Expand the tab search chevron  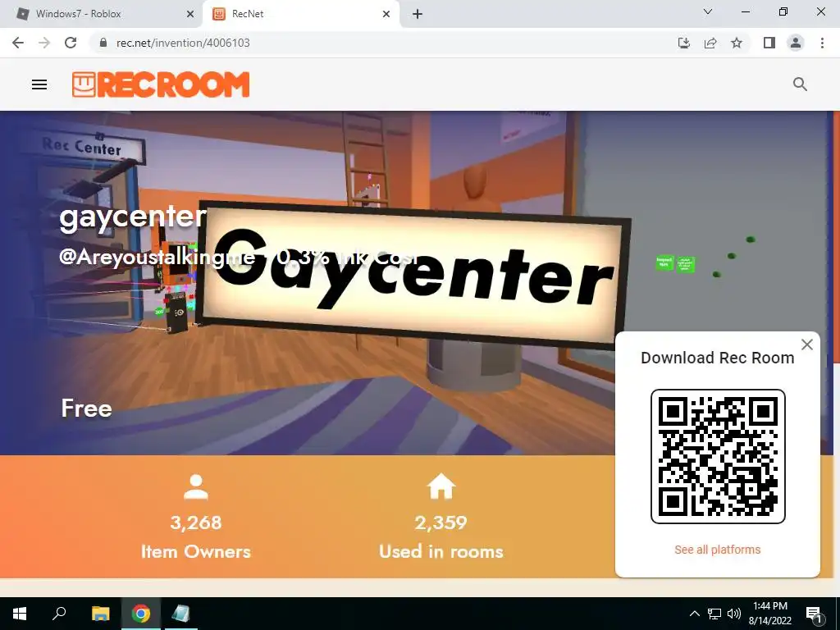tap(708, 11)
